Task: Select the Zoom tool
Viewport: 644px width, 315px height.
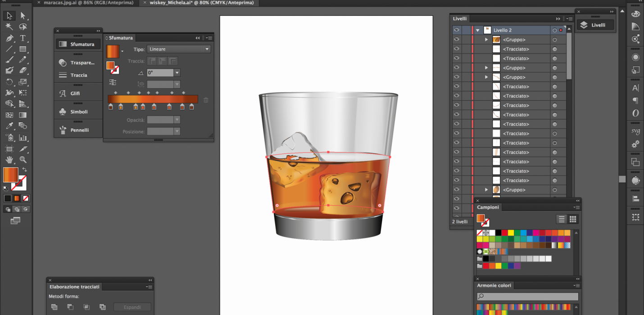Action: (23, 159)
